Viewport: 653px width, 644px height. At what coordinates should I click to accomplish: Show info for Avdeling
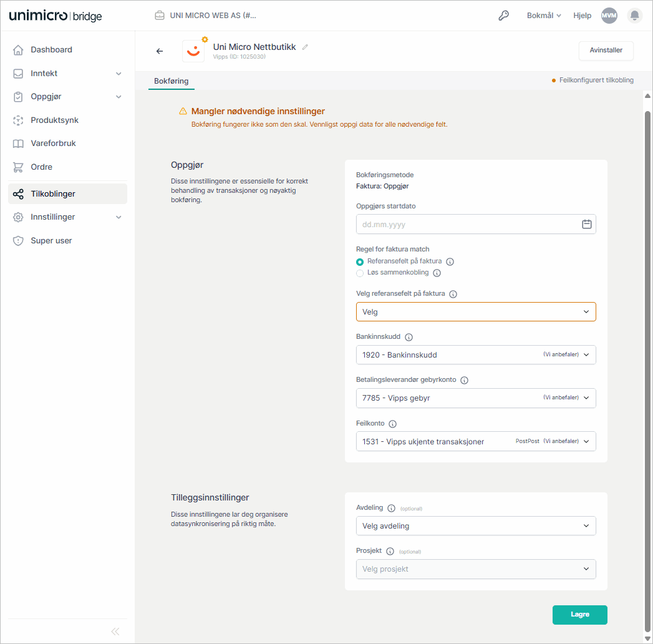pyautogui.click(x=391, y=508)
